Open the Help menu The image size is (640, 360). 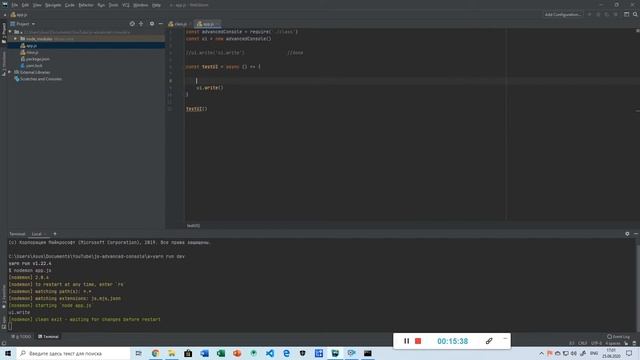(x=156, y=5)
